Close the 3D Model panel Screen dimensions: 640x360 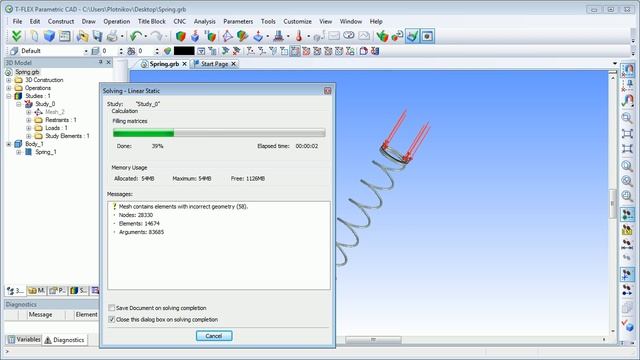109,62
